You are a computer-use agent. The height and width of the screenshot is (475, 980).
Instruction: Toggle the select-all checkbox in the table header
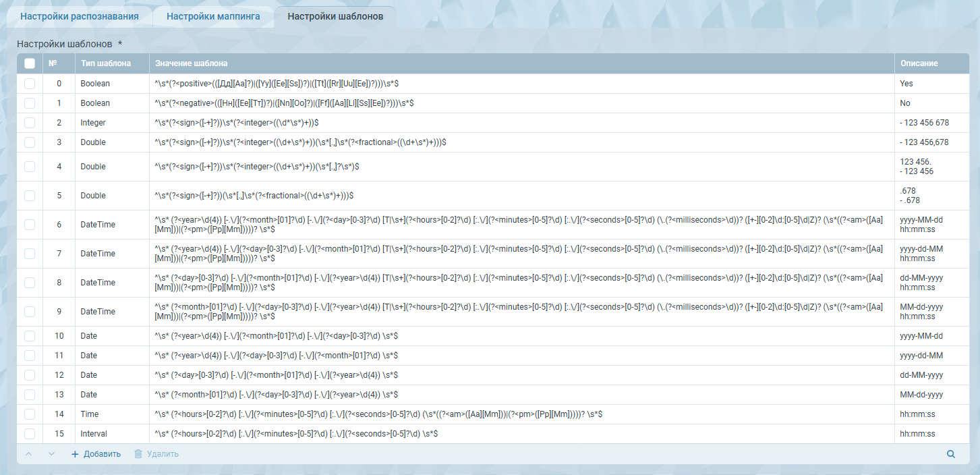pos(30,63)
